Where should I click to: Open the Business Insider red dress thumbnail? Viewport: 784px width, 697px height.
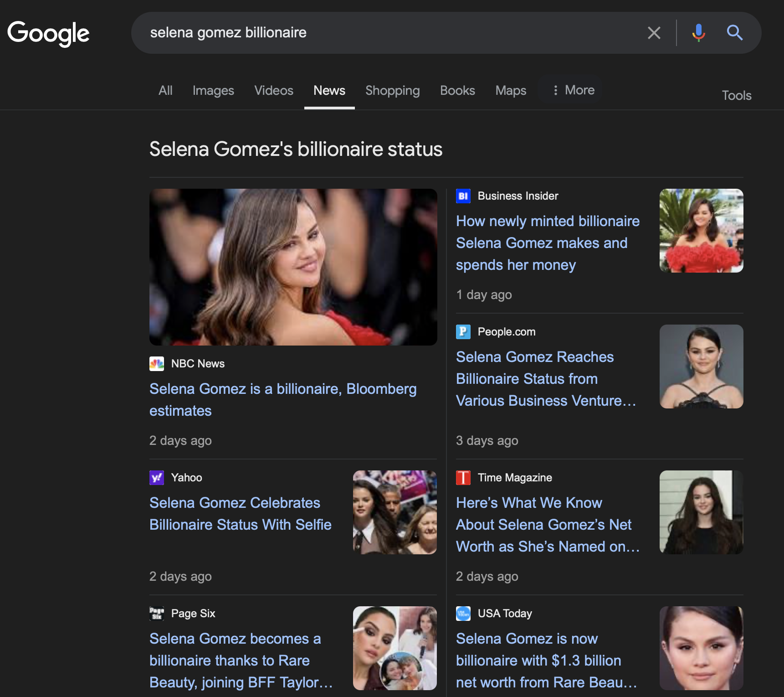point(702,231)
